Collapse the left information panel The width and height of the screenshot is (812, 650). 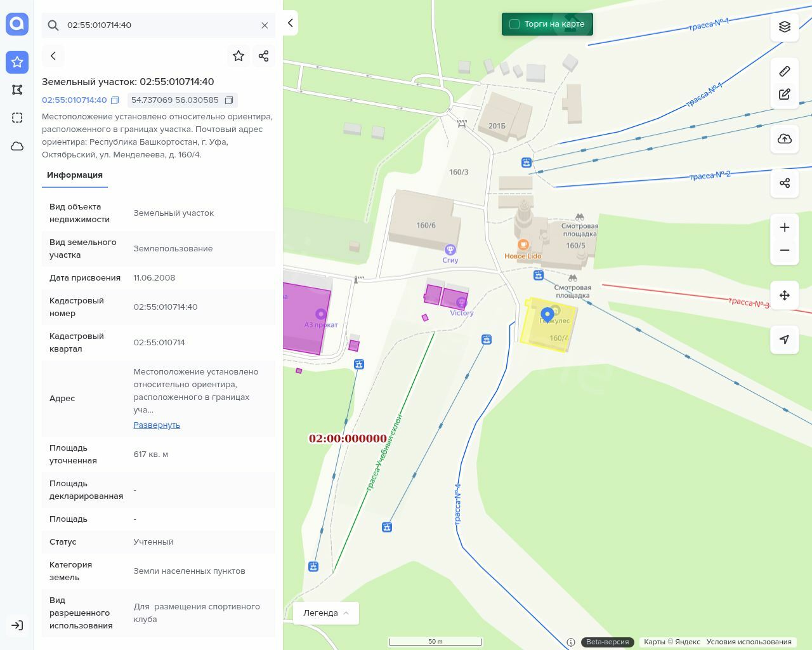[x=291, y=23]
